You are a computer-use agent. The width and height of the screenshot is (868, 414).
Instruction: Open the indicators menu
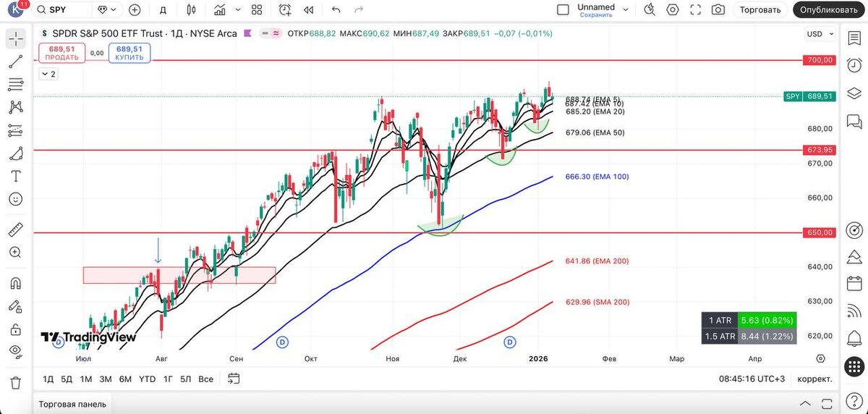tap(220, 9)
